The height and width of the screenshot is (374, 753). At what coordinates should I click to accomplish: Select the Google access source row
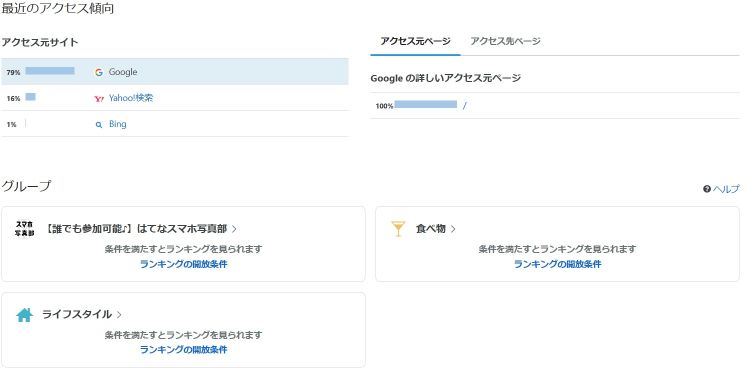(175, 72)
